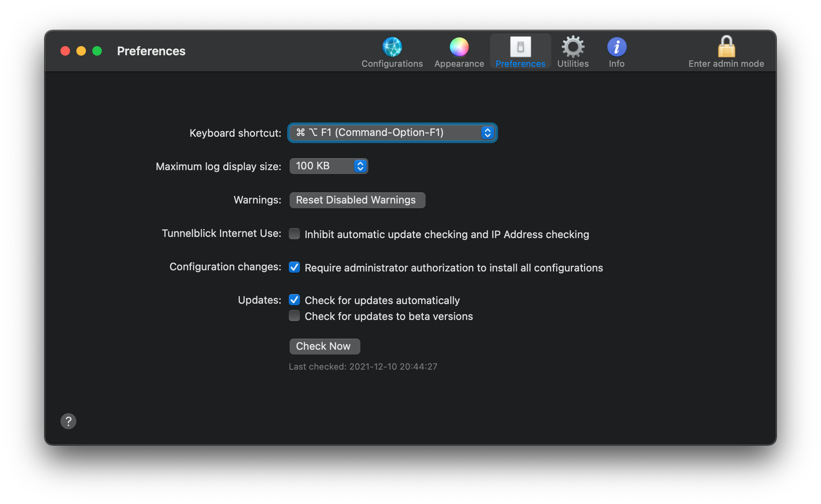Screen dimensions: 821x504
Task: Switch to the Appearance tab label
Action: 459,64
